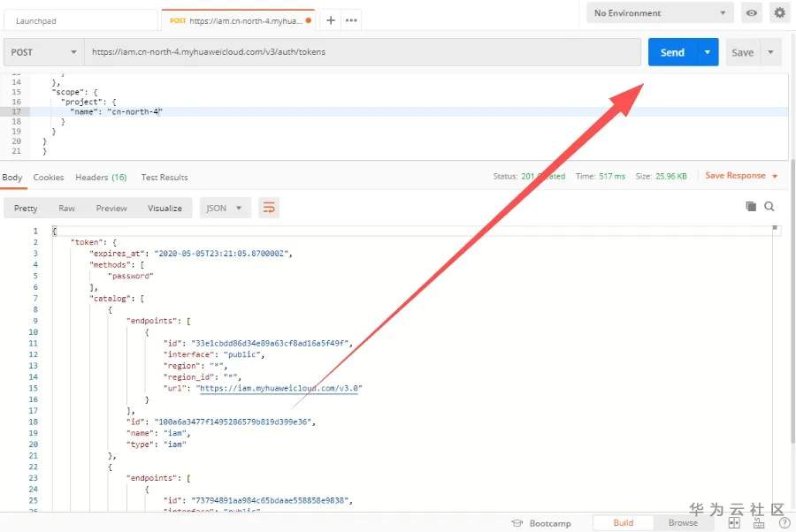Click the "methods" line in response
Image resolution: width=796 pixels, height=532 pixels.
pos(117,265)
